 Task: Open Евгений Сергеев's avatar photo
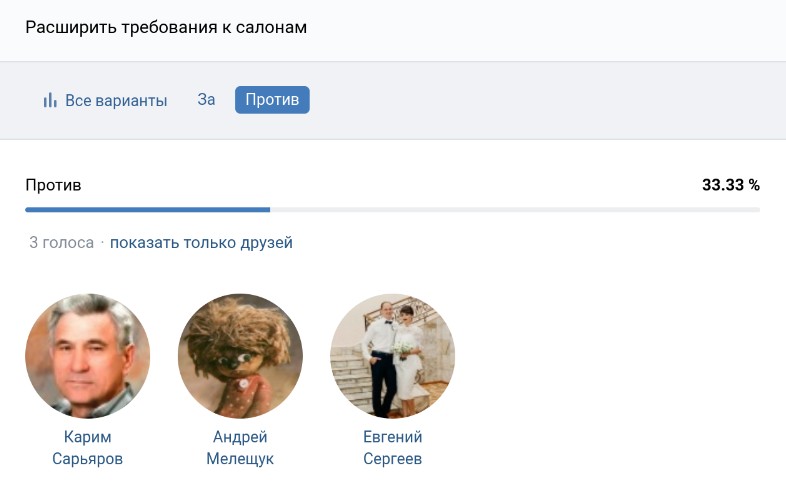coord(392,356)
